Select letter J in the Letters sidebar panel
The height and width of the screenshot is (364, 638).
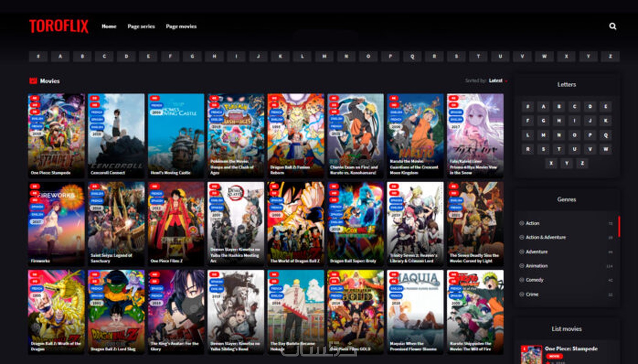click(590, 121)
